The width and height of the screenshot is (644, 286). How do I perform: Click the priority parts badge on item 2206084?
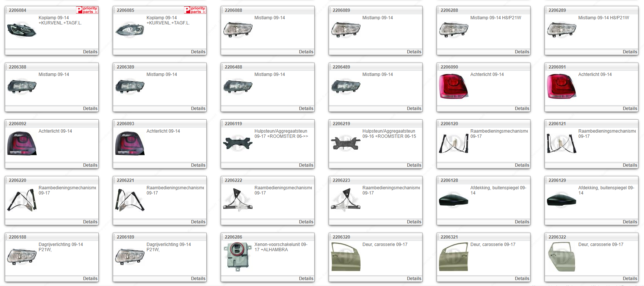(x=87, y=10)
